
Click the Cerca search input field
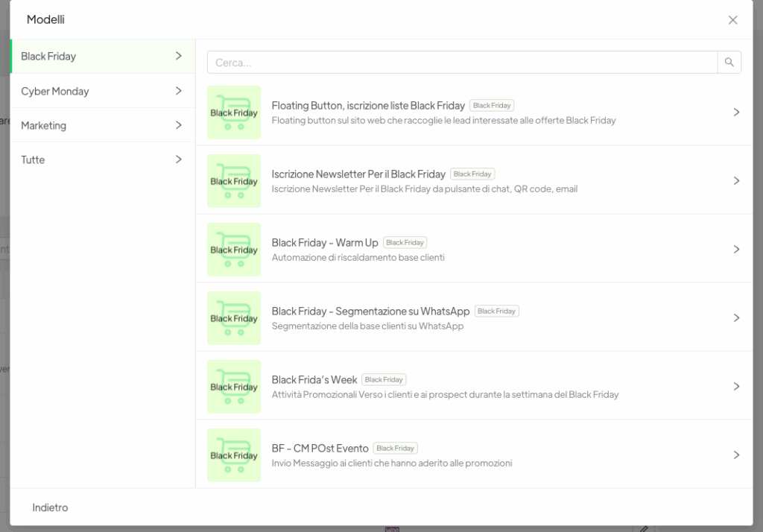(x=462, y=63)
